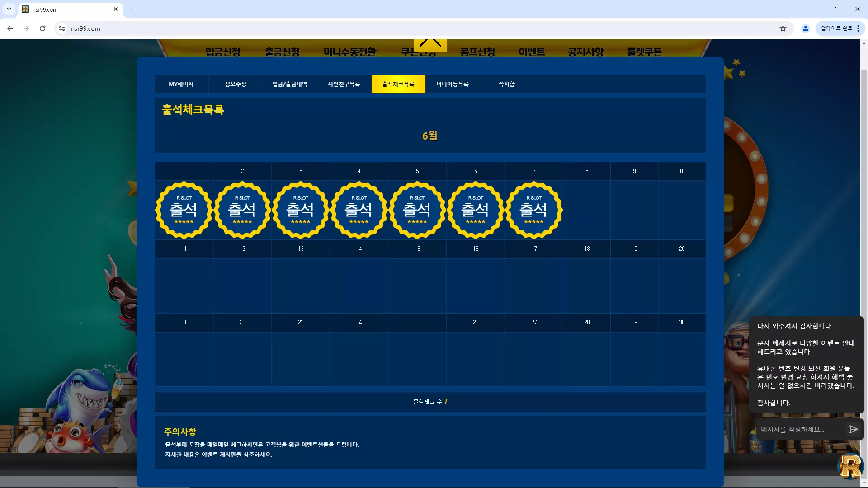Open the gold R chat launcher icon
The width and height of the screenshot is (868, 488).
pyautogui.click(x=850, y=466)
